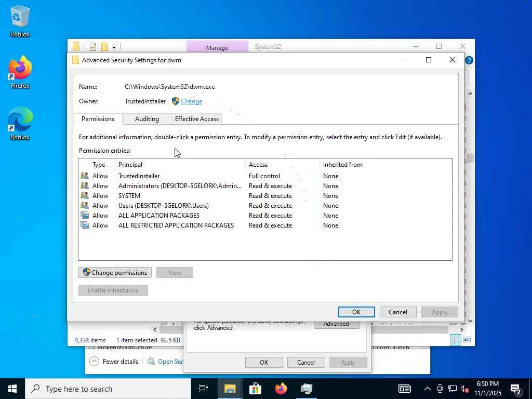Open Firefox from the taskbar

pos(281,389)
